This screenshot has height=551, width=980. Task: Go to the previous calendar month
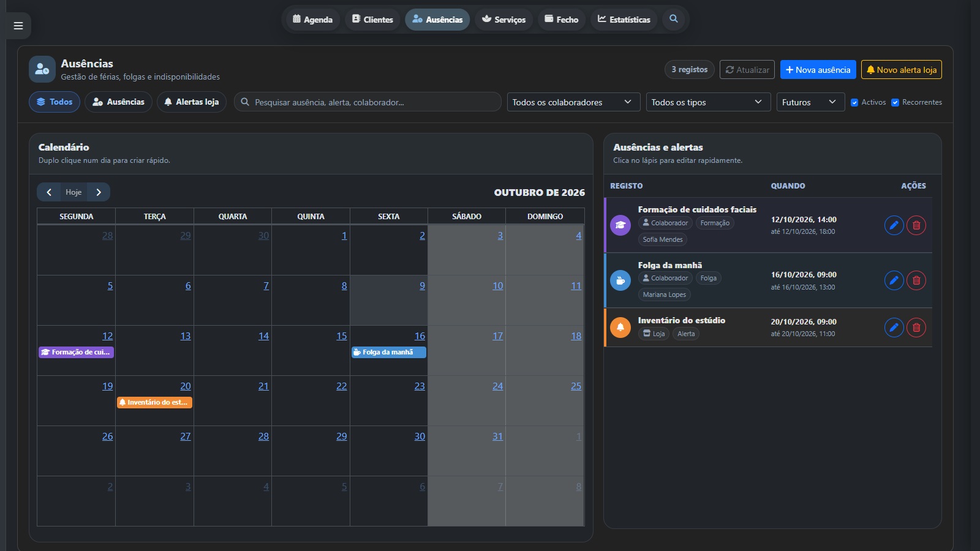(49, 192)
